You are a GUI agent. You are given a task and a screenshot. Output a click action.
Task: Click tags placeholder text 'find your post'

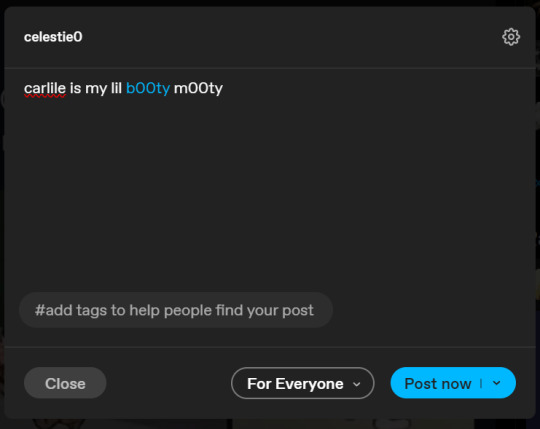pyautogui.click(x=264, y=310)
